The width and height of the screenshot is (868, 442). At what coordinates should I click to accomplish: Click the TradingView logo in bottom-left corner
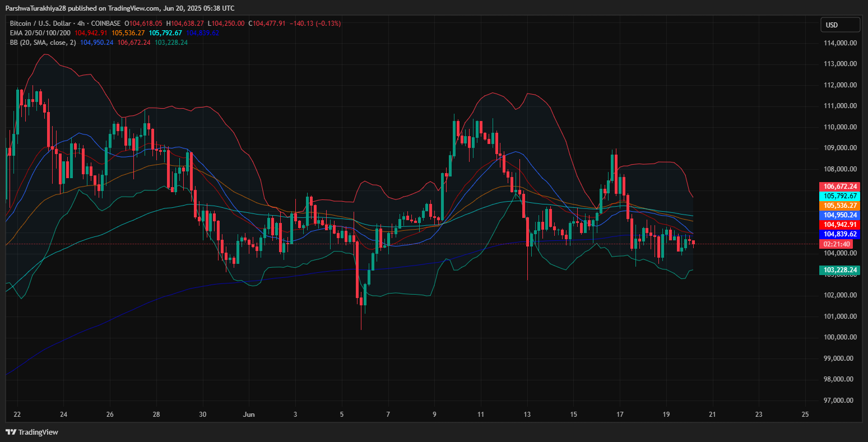(x=32, y=432)
